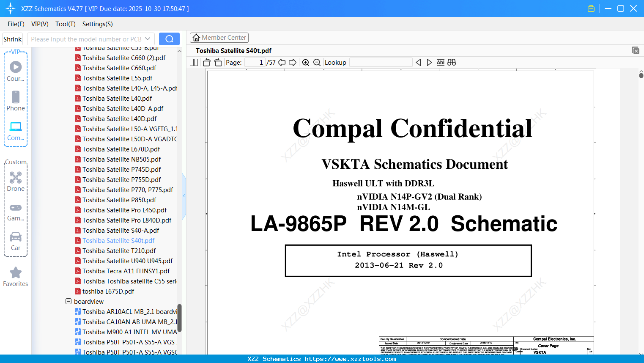
Task: Open Toshiba Satellite T210.pdf
Action: [x=119, y=250]
